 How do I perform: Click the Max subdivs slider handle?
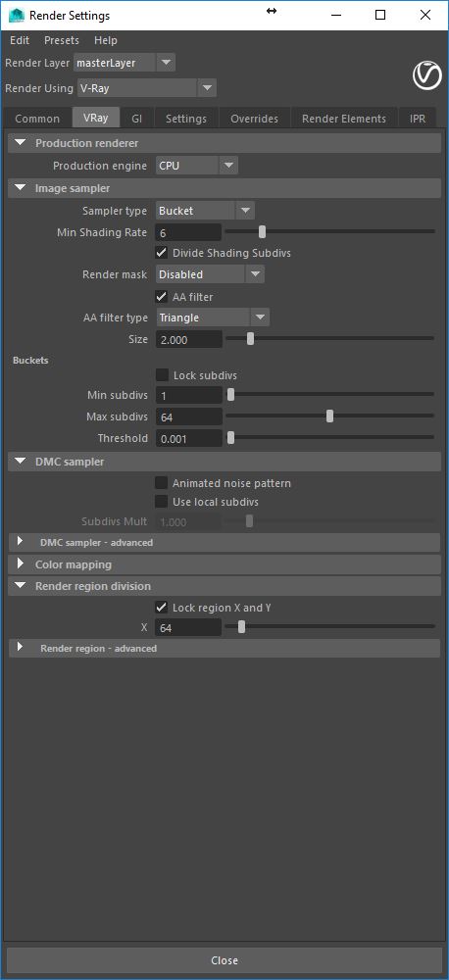pyautogui.click(x=329, y=416)
